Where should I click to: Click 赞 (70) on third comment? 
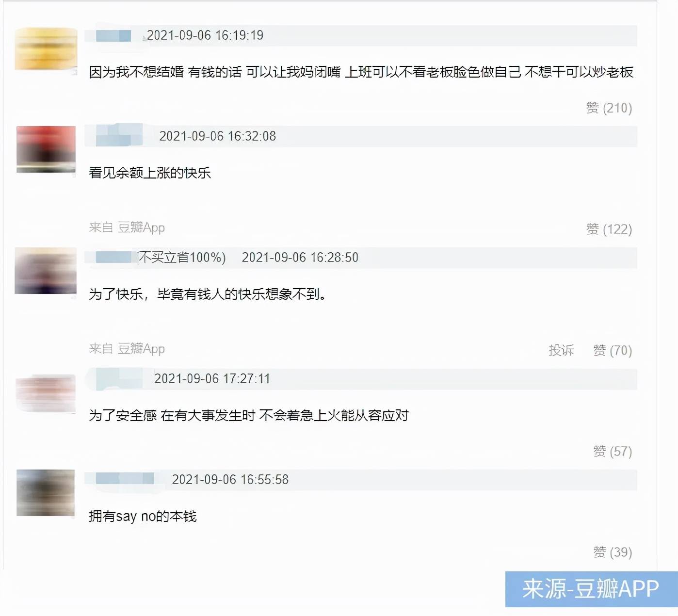613,350
